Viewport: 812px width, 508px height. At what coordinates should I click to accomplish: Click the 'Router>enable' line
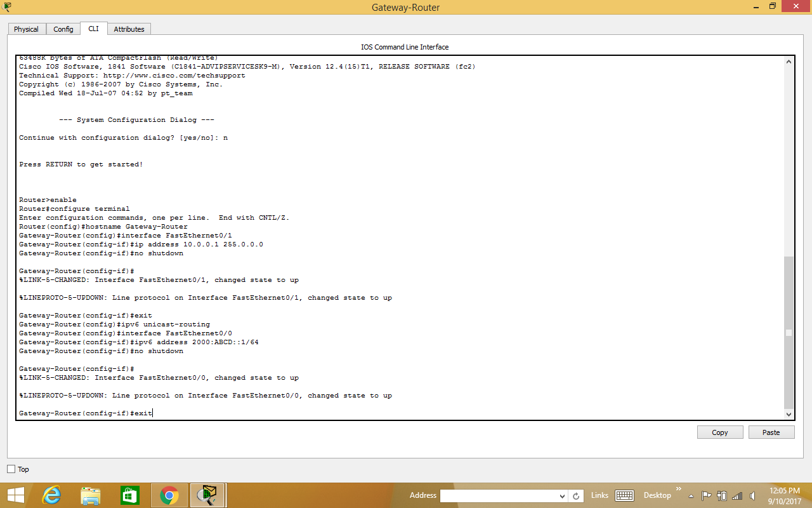tap(48, 200)
